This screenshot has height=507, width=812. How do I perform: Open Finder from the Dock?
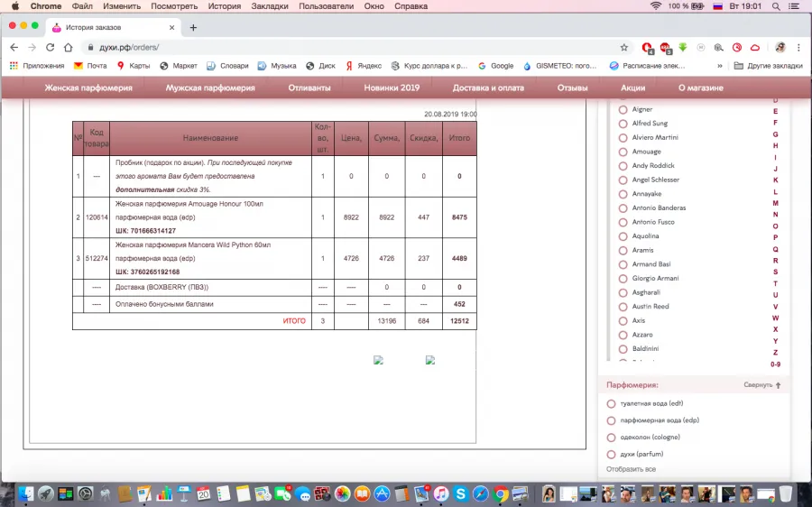25,493
